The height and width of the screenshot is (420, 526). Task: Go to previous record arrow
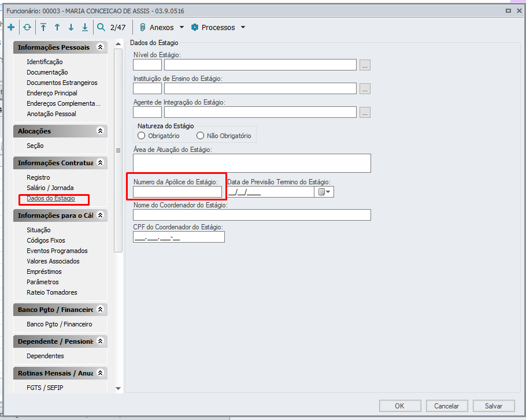(x=57, y=27)
